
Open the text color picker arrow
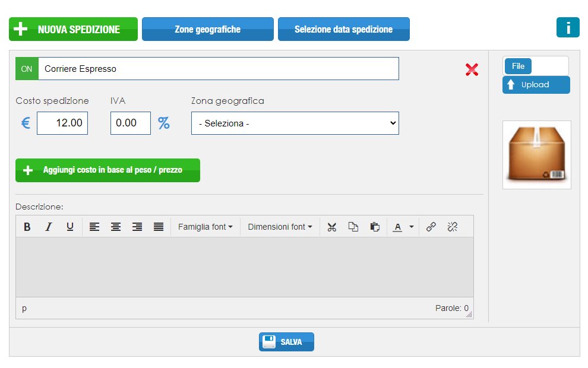click(x=412, y=227)
